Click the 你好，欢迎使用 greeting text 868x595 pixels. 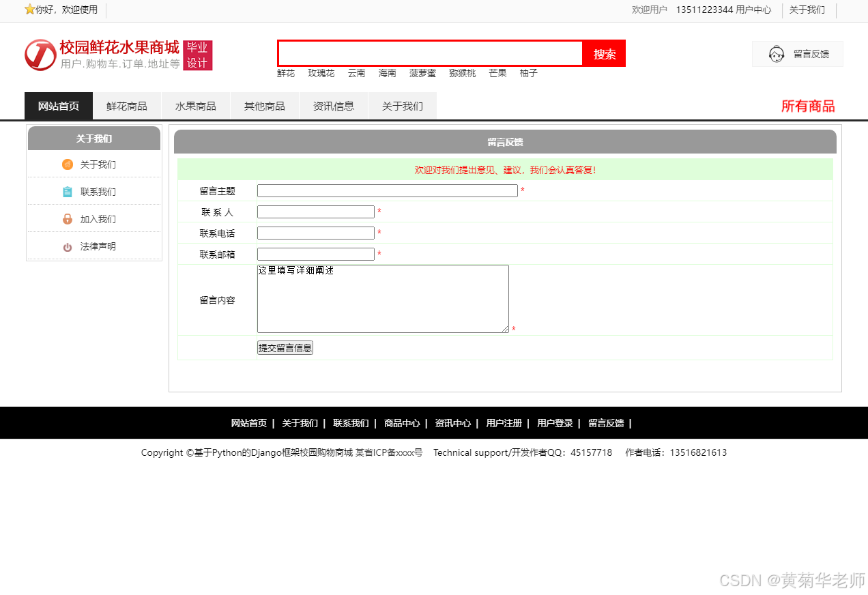[66, 10]
